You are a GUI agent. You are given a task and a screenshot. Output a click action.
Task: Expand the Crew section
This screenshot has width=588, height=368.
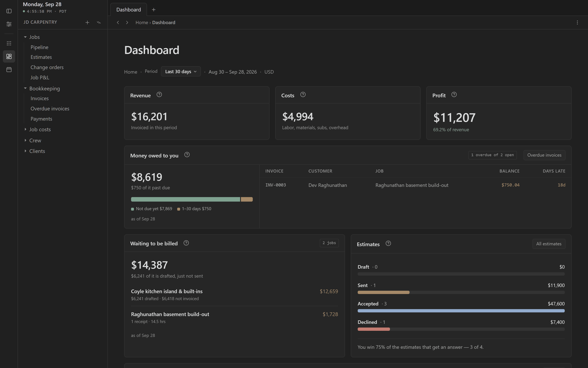25,140
